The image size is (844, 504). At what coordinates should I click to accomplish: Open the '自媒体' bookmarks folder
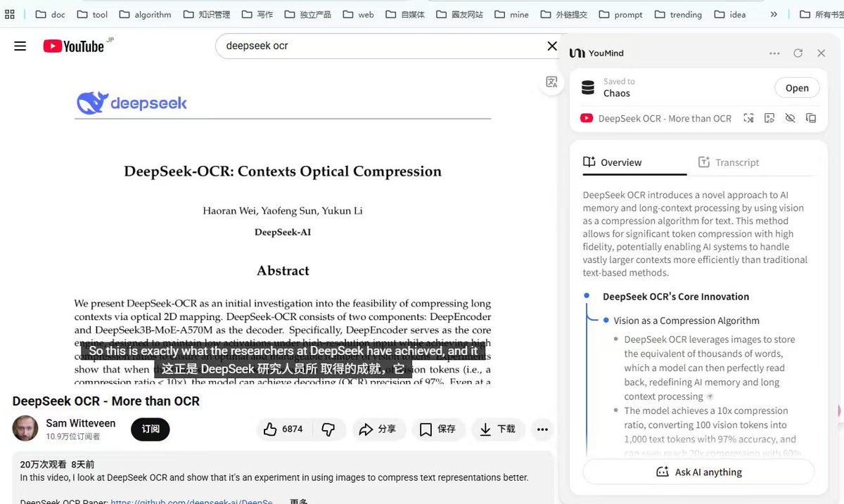[x=405, y=14]
